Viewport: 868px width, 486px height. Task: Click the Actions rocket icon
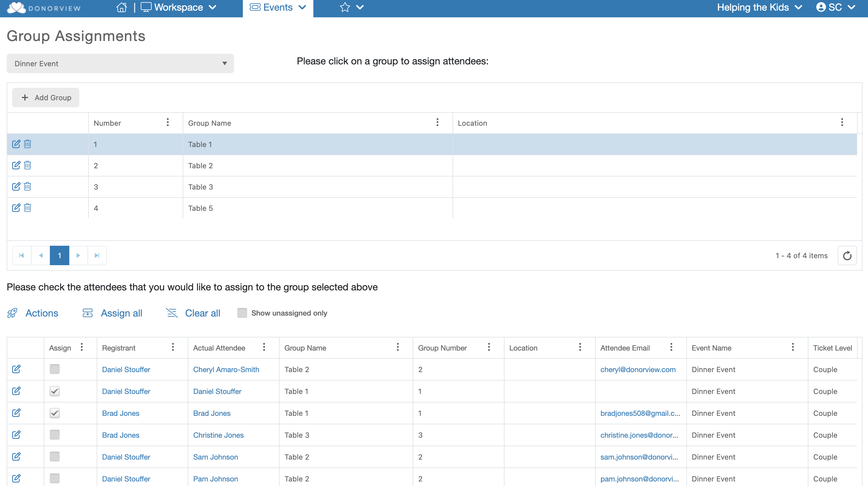[x=12, y=313]
